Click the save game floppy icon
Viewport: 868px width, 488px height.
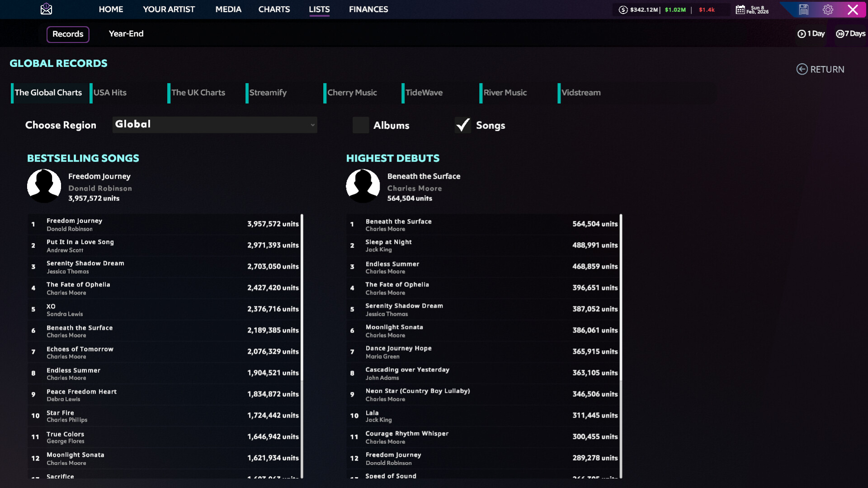click(803, 9)
